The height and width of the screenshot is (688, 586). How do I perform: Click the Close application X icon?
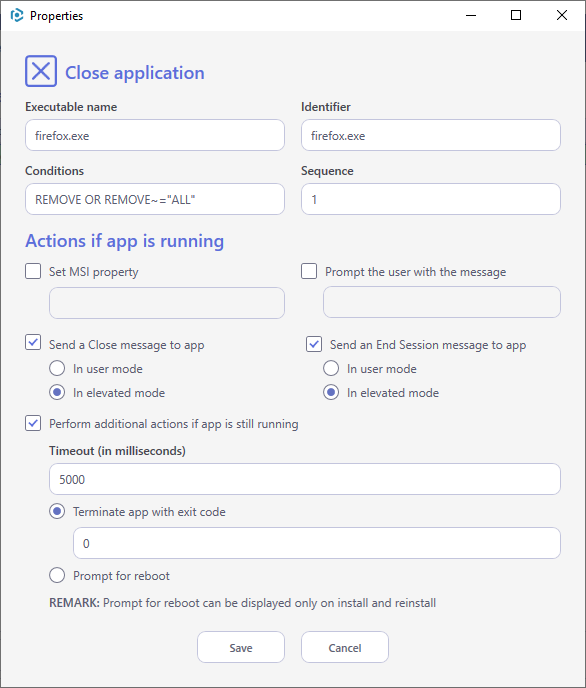coord(41,71)
